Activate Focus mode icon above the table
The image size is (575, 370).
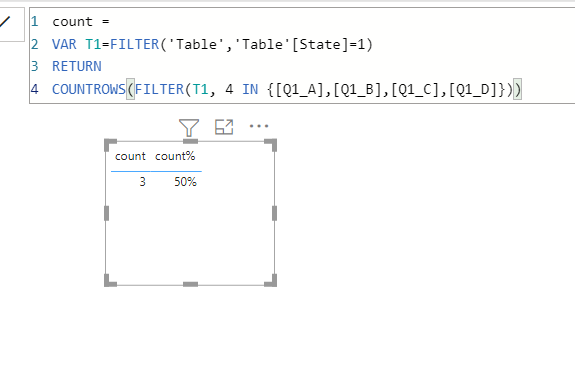(x=224, y=127)
